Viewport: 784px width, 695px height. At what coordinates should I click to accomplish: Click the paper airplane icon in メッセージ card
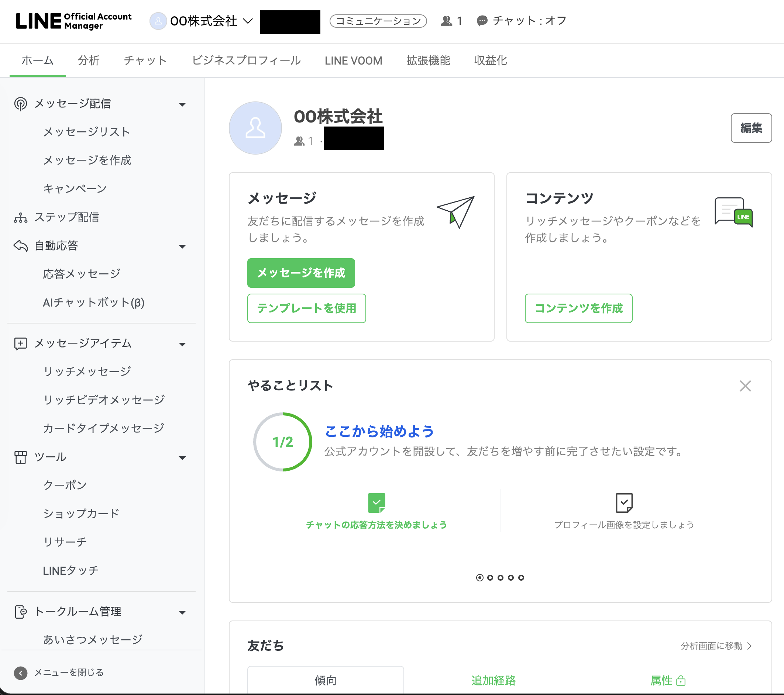(456, 212)
